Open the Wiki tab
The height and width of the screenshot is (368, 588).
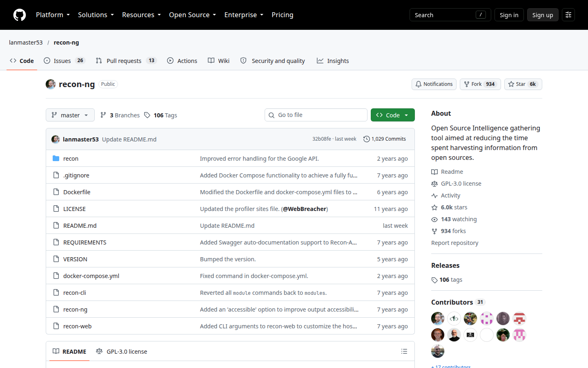pyautogui.click(x=218, y=61)
